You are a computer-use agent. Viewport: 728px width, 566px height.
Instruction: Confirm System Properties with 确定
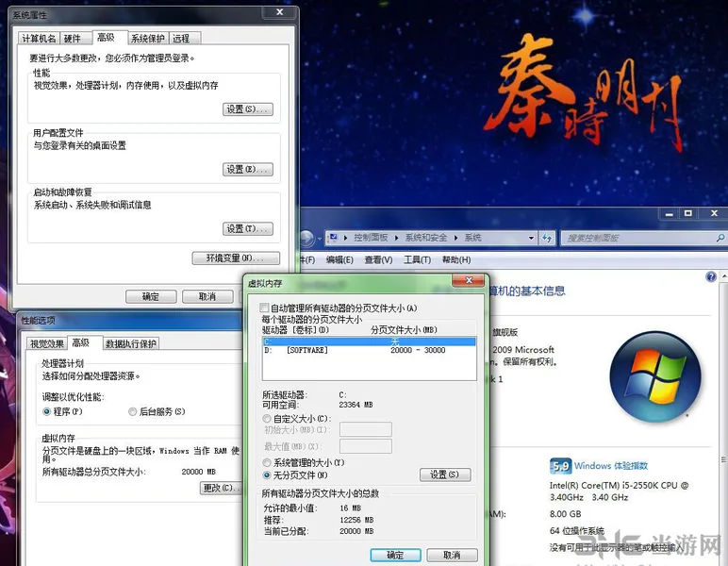click(151, 296)
